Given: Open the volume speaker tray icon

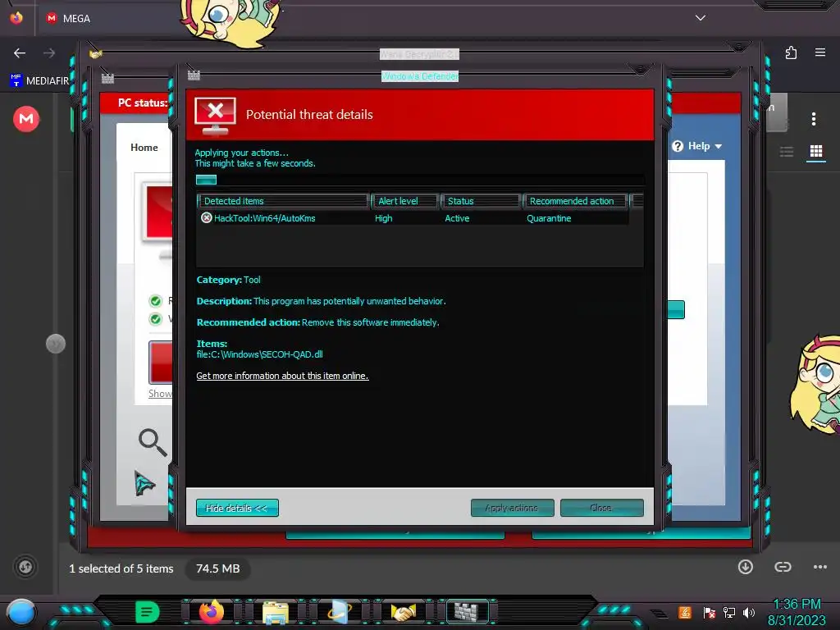Looking at the screenshot, I should (749, 612).
